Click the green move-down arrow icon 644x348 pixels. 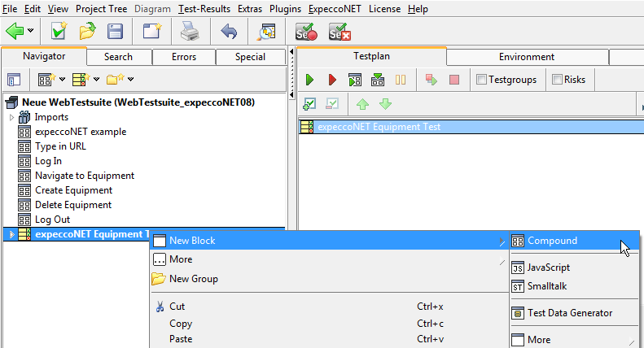pos(385,104)
